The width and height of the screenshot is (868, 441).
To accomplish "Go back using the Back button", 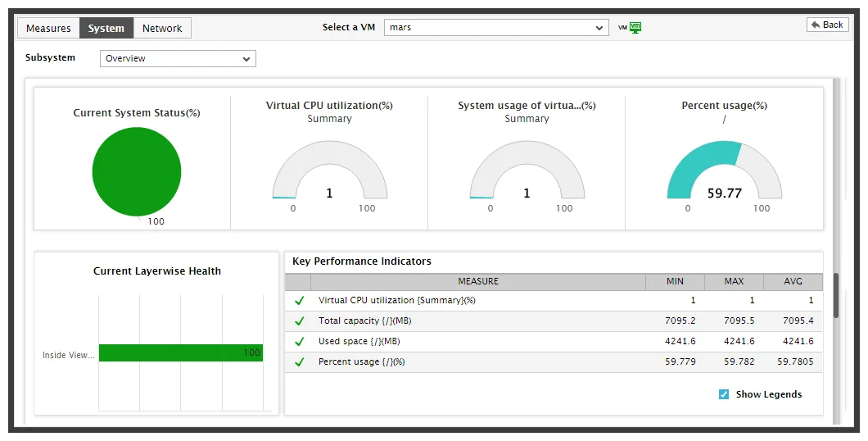I will [x=828, y=25].
